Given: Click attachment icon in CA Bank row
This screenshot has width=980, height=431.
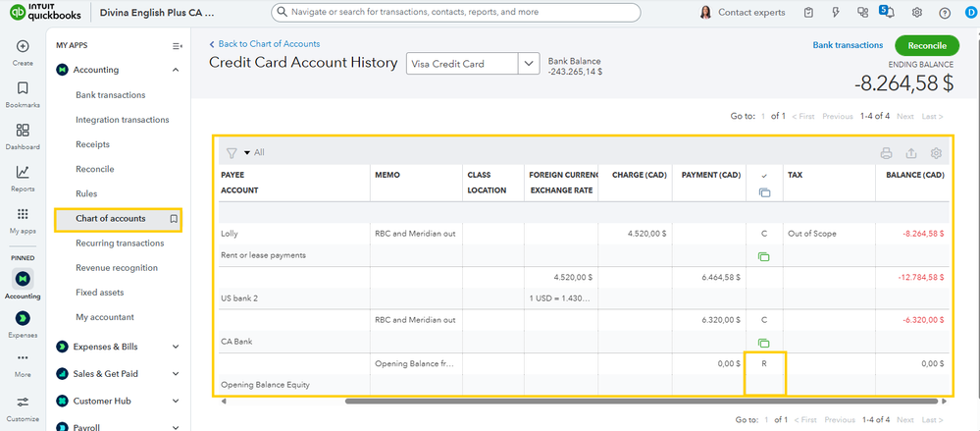Looking at the screenshot, I should (764, 343).
